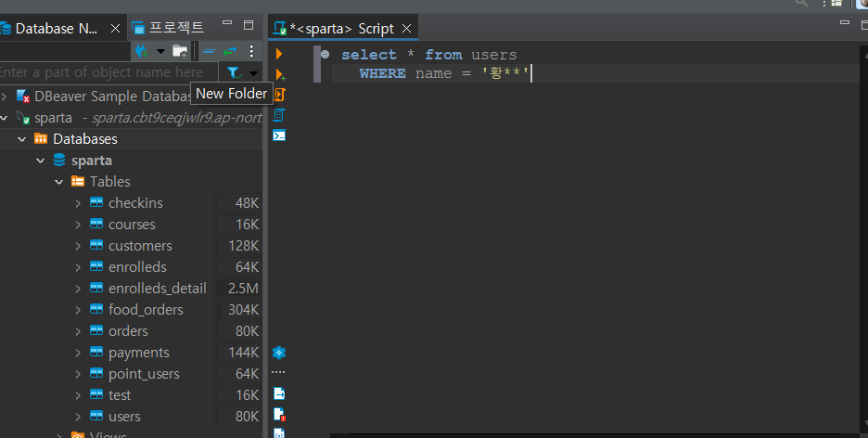
Task: Collapse the SQL query fold marker
Action: point(325,54)
